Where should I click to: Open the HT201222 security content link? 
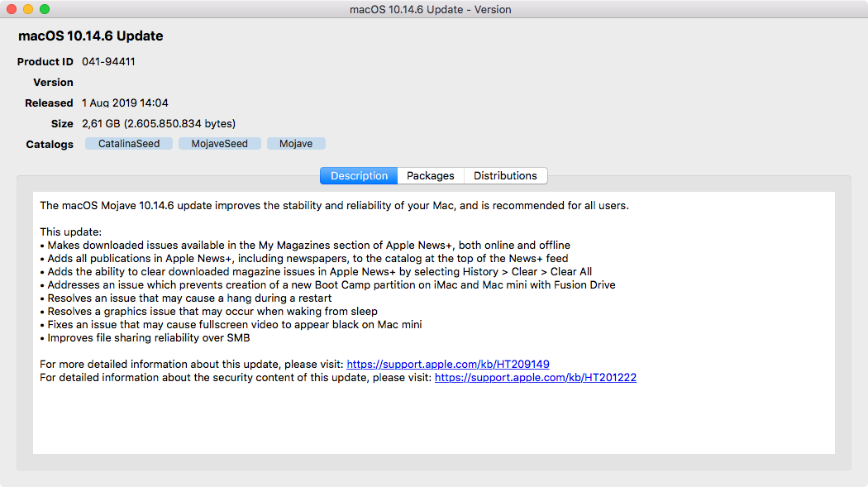pyautogui.click(x=536, y=377)
